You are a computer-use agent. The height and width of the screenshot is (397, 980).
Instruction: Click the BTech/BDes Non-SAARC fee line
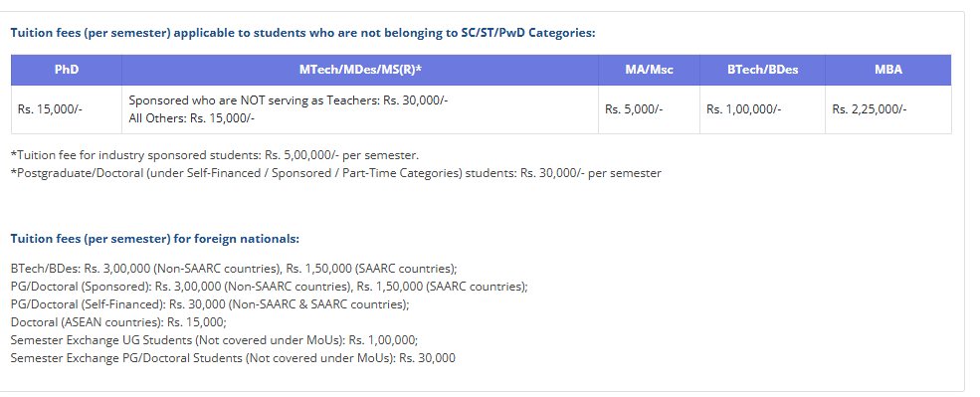click(234, 269)
